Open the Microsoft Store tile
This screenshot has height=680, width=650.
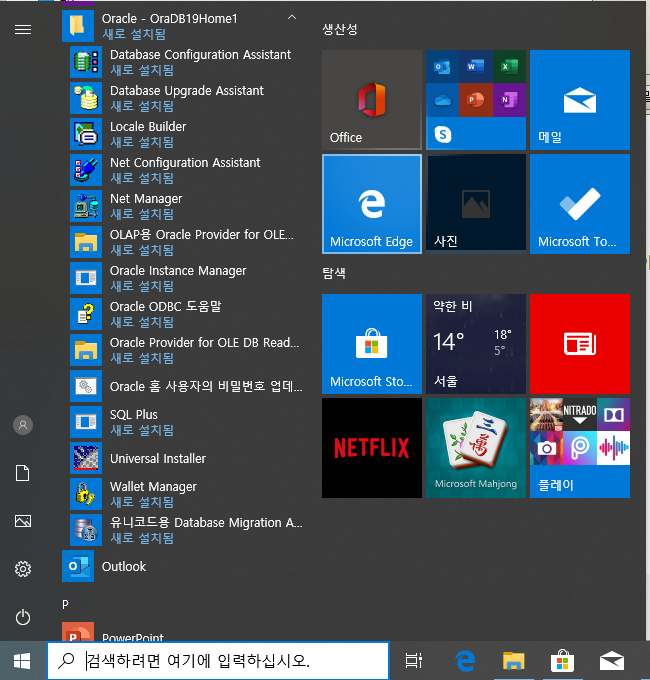(372, 344)
